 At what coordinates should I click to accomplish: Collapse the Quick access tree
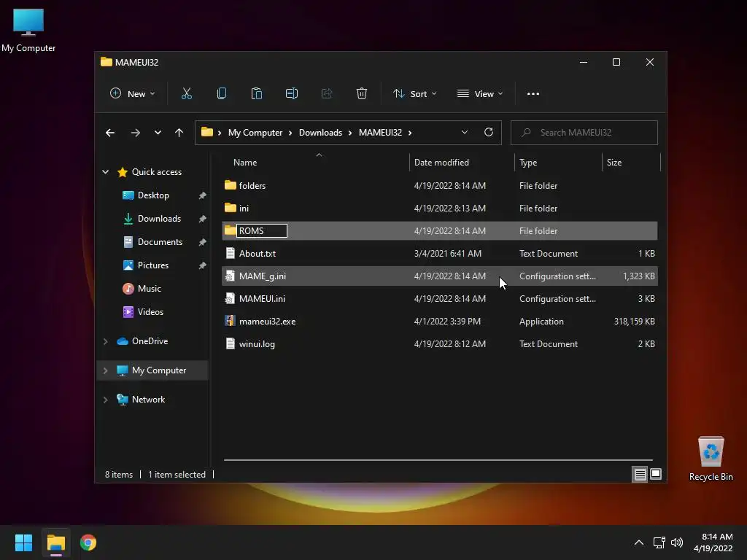105,172
